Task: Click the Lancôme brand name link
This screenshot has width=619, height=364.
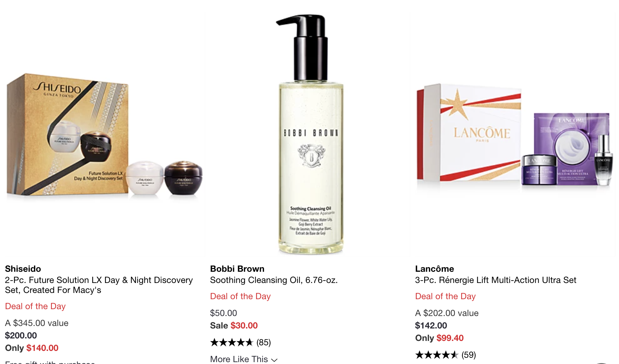Action: point(434,269)
